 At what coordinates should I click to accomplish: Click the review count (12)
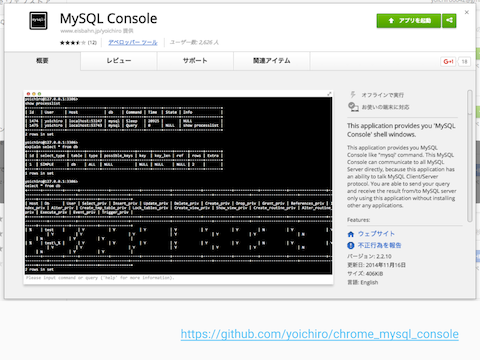pyautogui.click(x=92, y=43)
